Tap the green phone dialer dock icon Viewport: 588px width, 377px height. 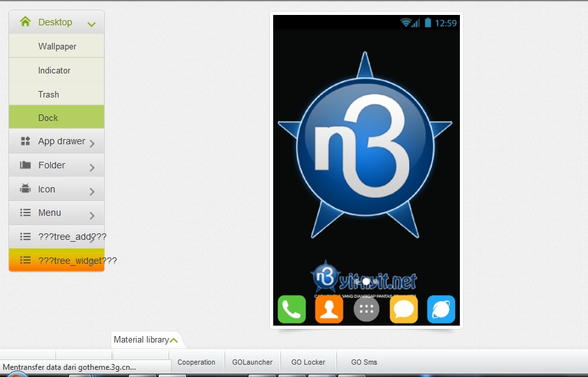click(292, 309)
